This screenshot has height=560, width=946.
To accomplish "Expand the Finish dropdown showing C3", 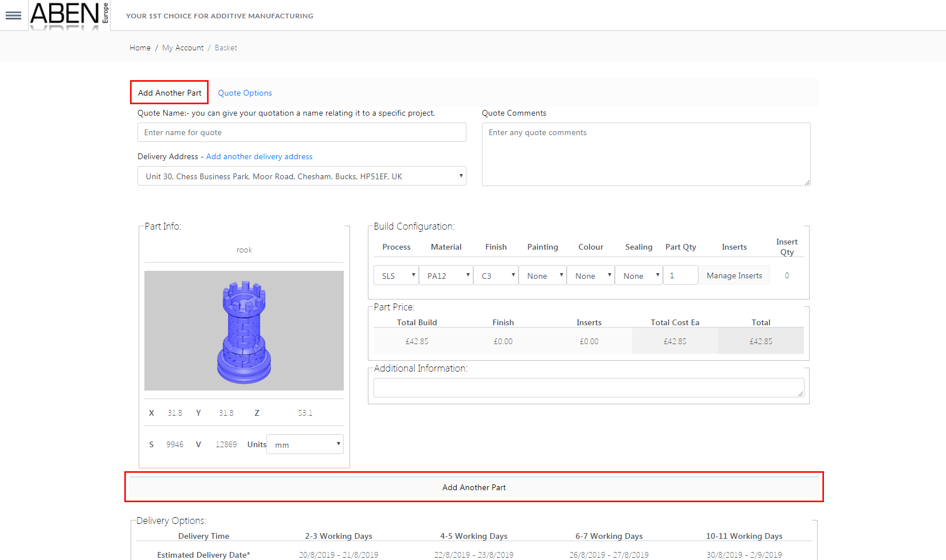I will coord(496,275).
